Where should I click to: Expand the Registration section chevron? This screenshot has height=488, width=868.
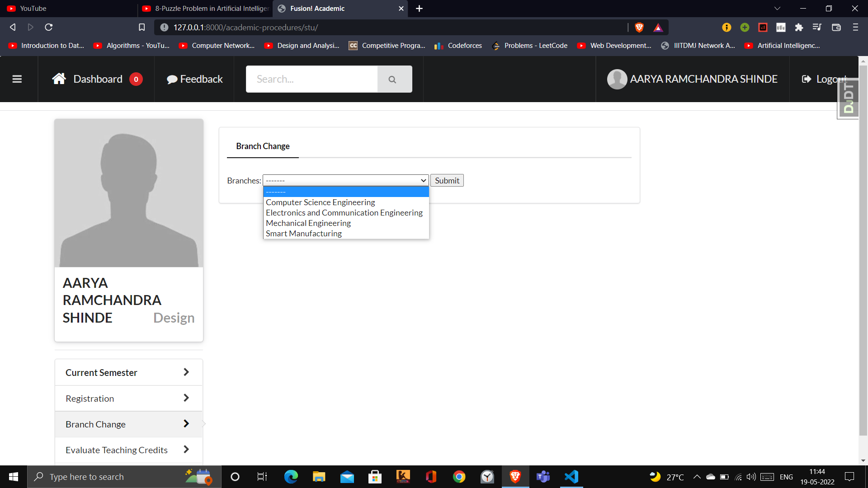click(186, 398)
